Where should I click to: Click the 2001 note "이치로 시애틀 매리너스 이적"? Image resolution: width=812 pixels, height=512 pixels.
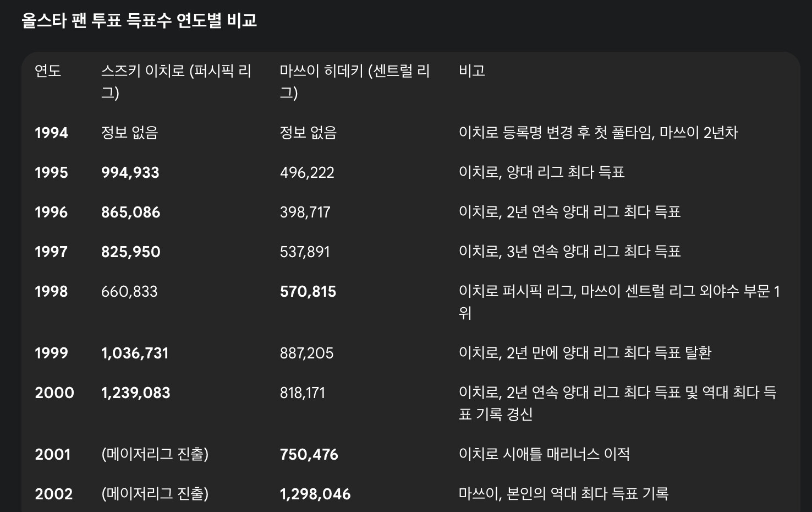(544, 454)
